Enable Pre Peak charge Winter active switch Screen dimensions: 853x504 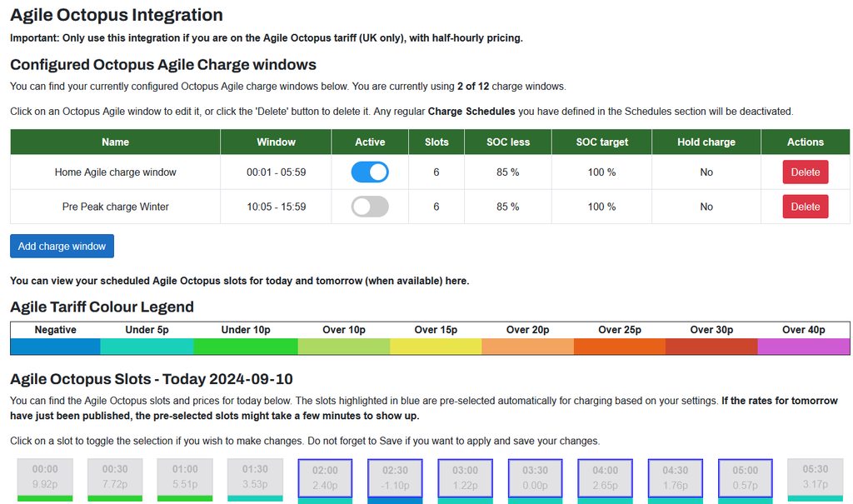pyautogui.click(x=370, y=207)
